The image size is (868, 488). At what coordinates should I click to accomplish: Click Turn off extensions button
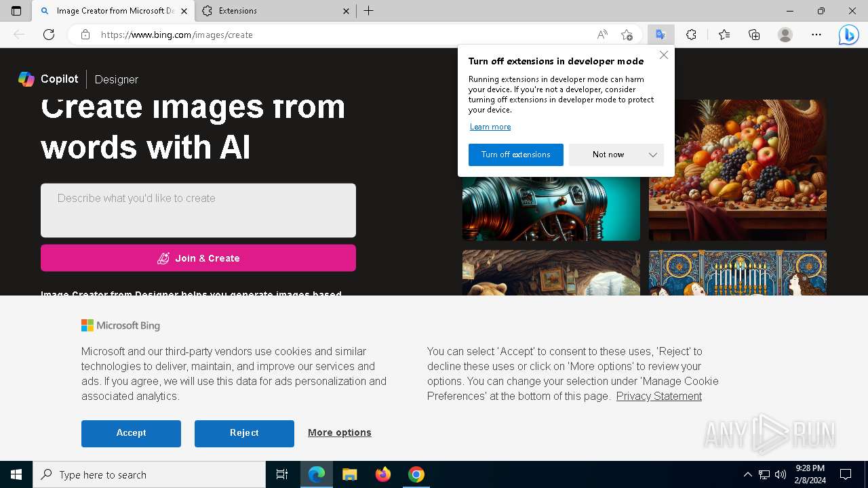pos(516,155)
